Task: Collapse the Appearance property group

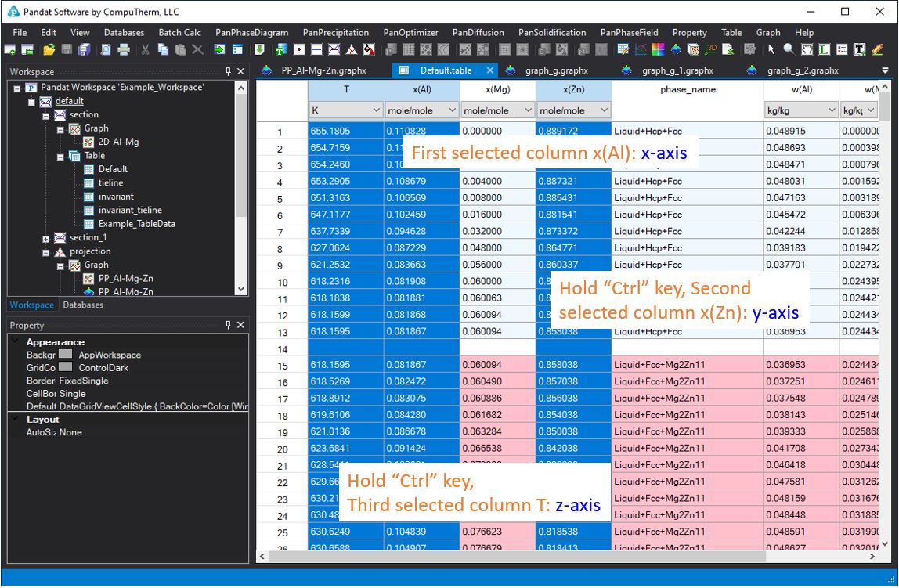Action: coord(16,342)
